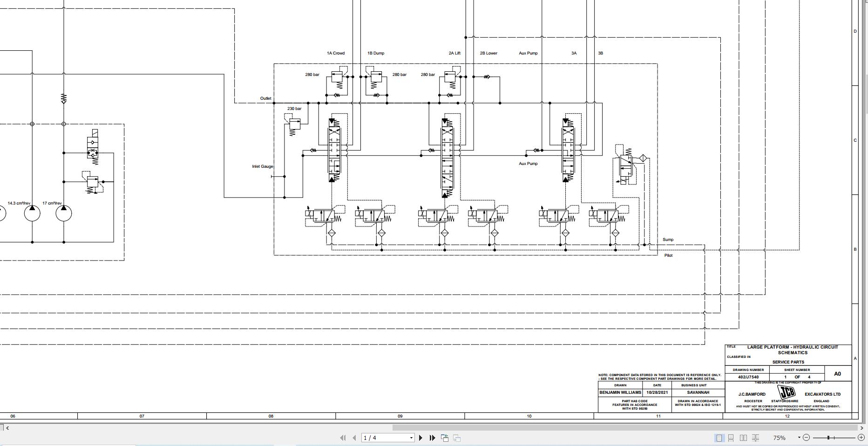Click the 1B Dump port label
This screenshot has width=868, height=446.
coord(376,53)
